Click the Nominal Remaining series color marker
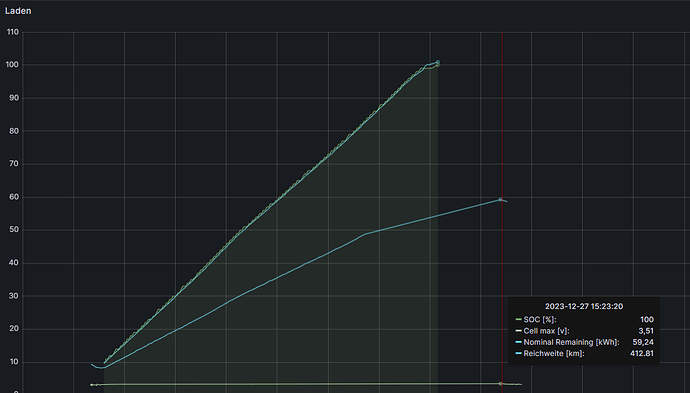The image size is (690, 393). point(518,342)
